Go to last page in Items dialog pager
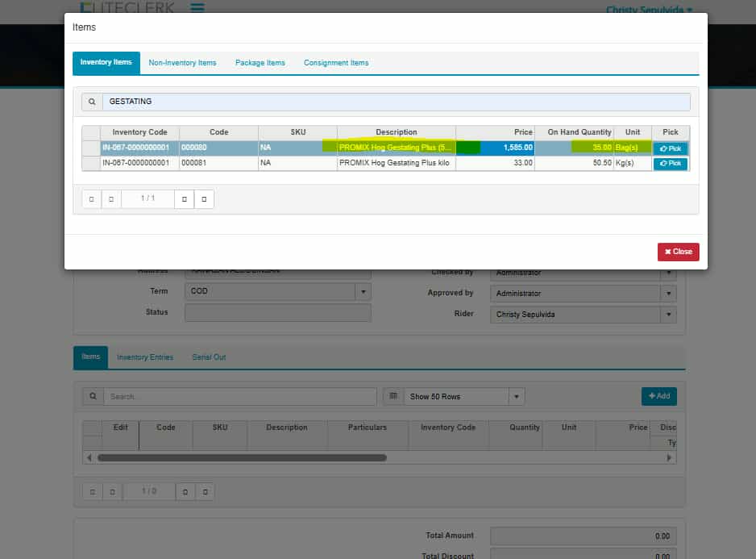756x559 pixels. click(x=205, y=198)
